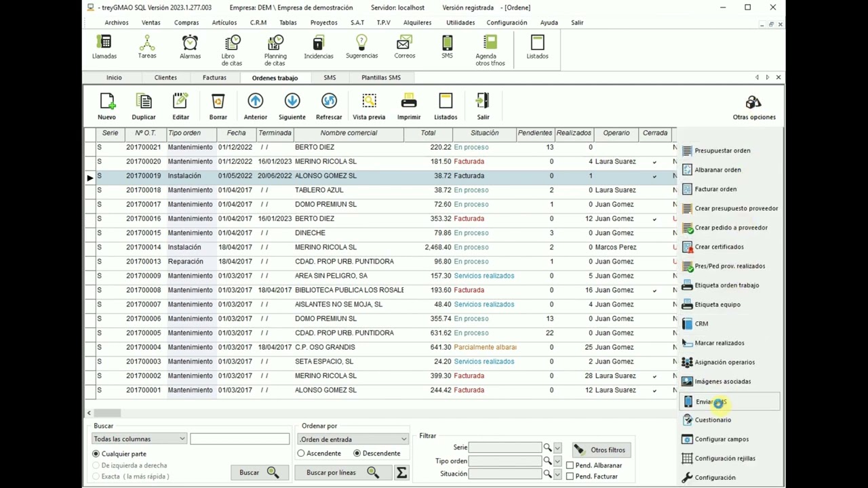Enable Pend. Albaranar checkbox
Screen dimensions: 868x488
pos(570,465)
